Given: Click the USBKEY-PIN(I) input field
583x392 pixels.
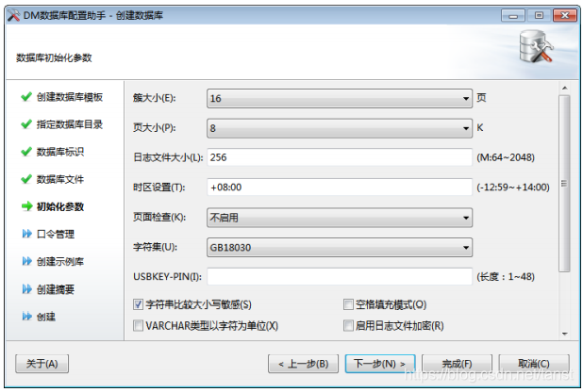Looking at the screenshot, I should (x=340, y=277).
